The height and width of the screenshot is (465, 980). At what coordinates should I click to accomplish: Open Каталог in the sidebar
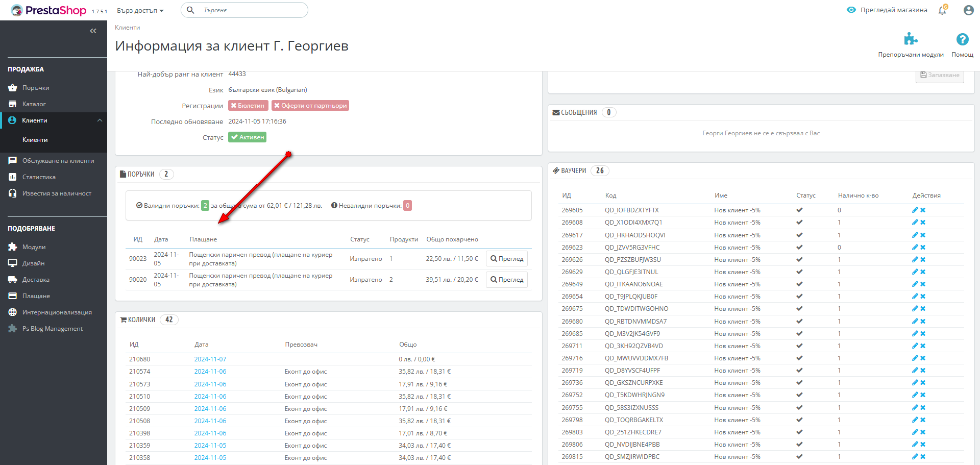point(34,104)
